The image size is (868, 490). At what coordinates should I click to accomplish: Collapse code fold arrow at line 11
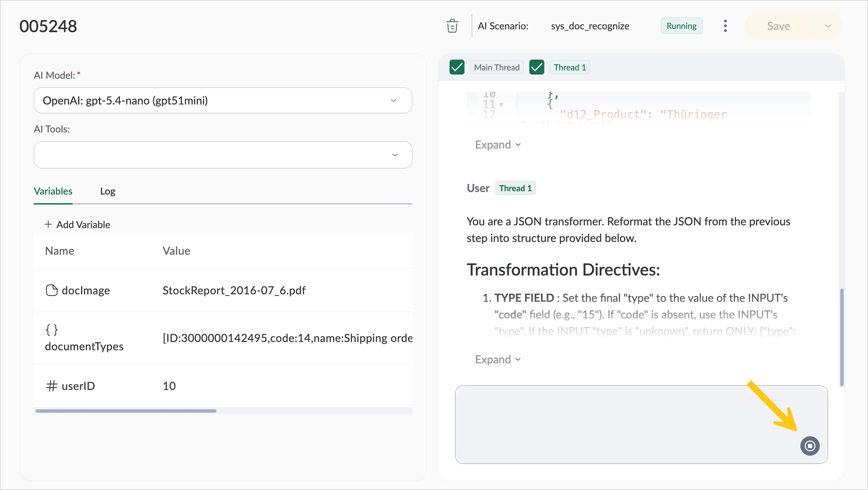[x=501, y=105]
